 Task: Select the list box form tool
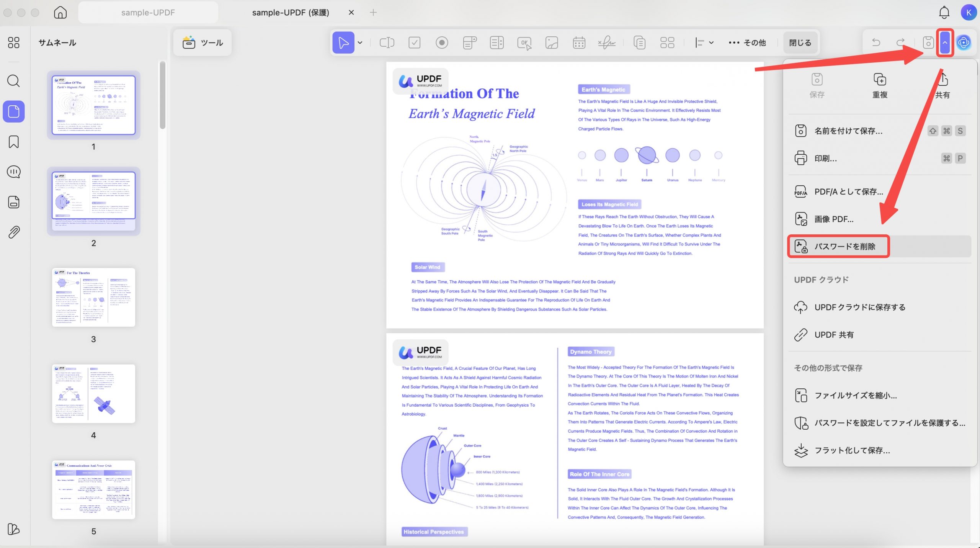[x=497, y=43]
